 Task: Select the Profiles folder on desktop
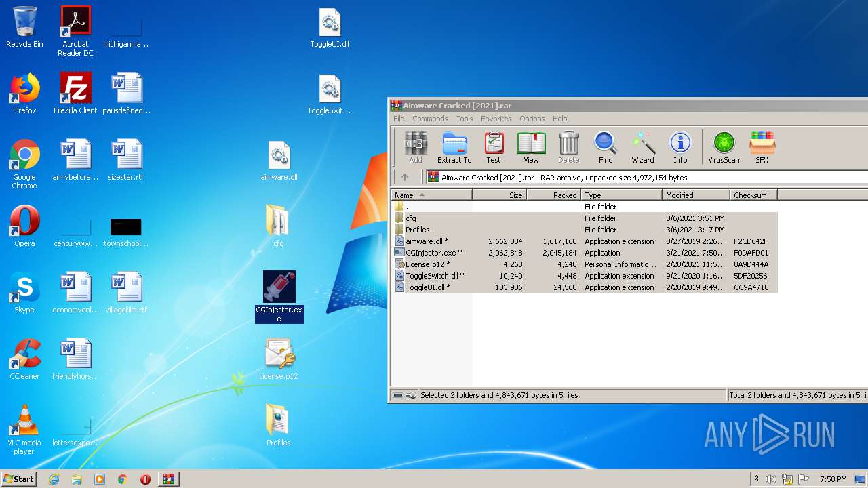coord(279,426)
